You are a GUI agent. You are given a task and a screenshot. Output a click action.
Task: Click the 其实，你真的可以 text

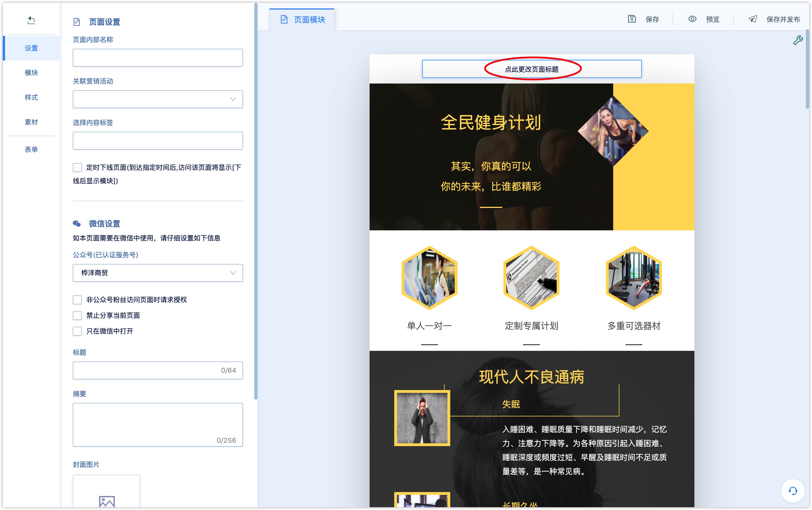[x=491, y=166]
